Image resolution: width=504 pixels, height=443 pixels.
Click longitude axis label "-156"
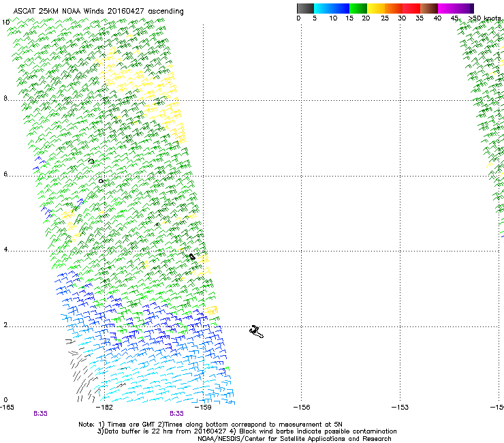(x=302, y=408)
